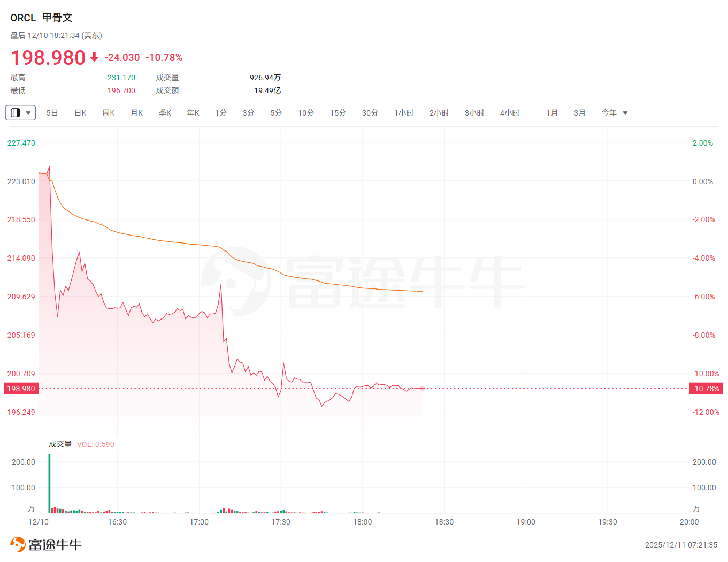
Task: Click the 198.980 current price label on axis
Action: (x=21, y=389)
